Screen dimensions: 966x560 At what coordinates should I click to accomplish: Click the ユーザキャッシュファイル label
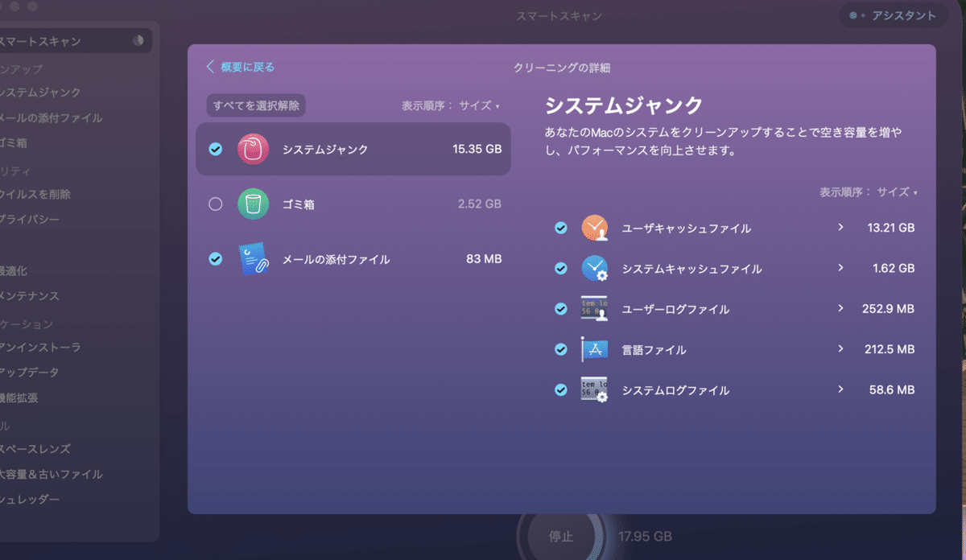(x=687, y=229)
